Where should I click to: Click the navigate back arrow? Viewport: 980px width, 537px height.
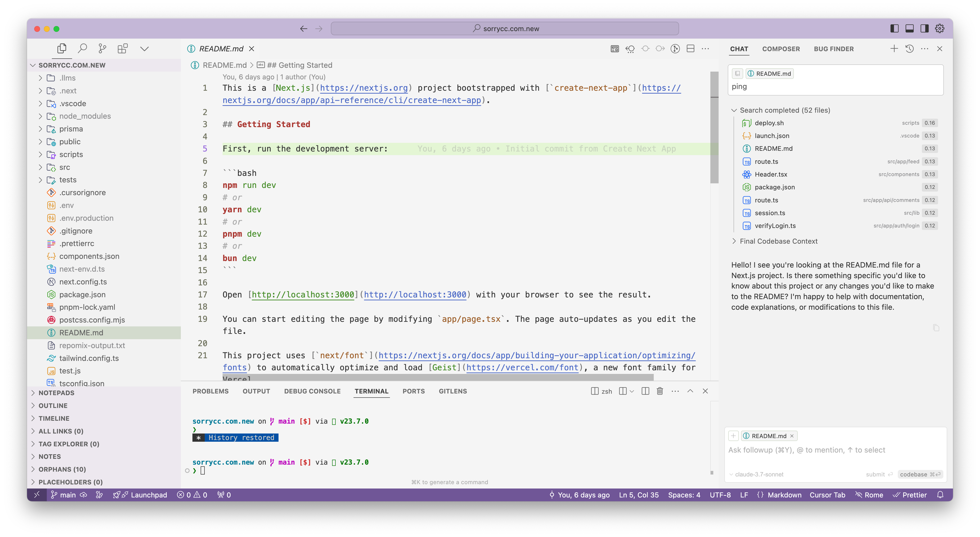(x=304, y=28)
